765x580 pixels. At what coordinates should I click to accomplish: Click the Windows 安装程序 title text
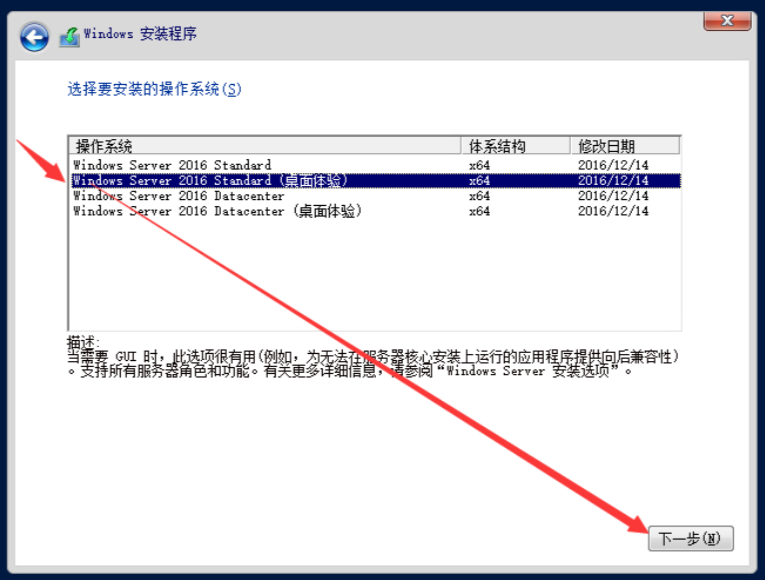(140, 34)
